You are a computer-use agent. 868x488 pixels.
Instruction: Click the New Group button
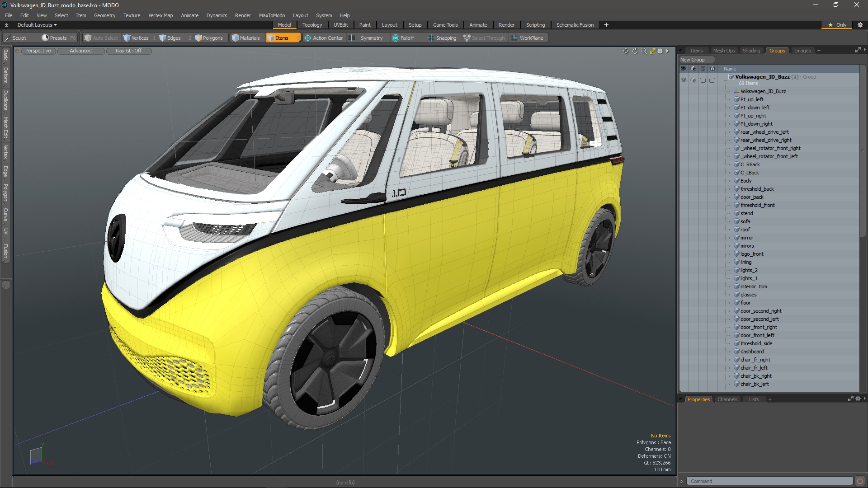click(696, 60)
